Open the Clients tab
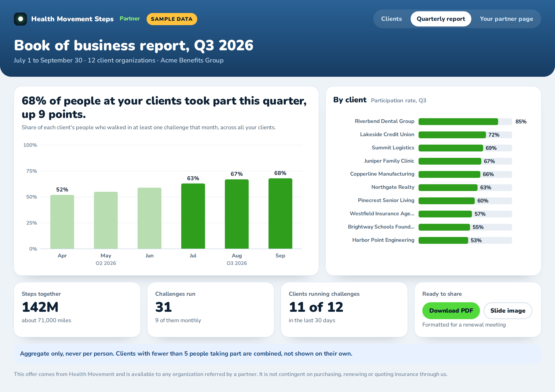Screen dimensions: 555x392 coord(391,19)
